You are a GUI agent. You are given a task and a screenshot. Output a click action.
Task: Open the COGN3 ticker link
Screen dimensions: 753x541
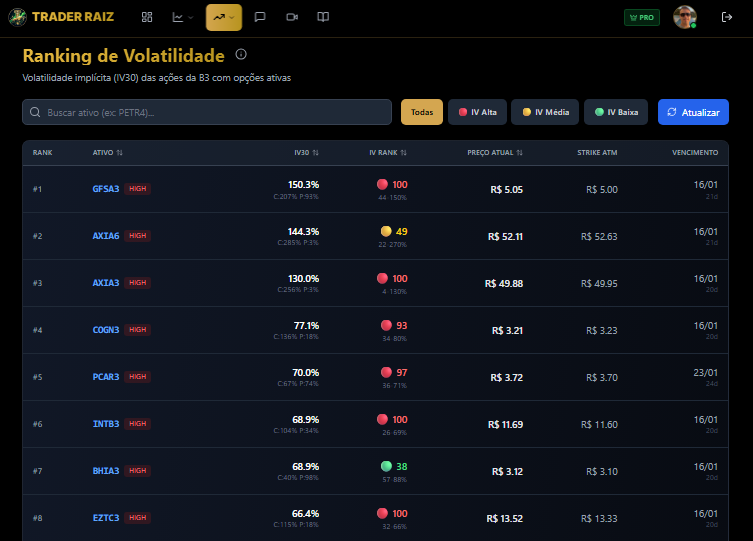(106, 330)
